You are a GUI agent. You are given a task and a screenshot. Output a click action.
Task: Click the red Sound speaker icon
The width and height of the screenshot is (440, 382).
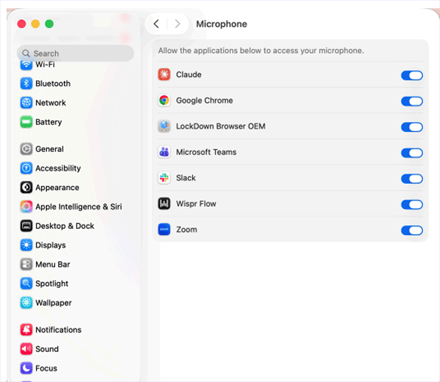(x=26, y=349)
